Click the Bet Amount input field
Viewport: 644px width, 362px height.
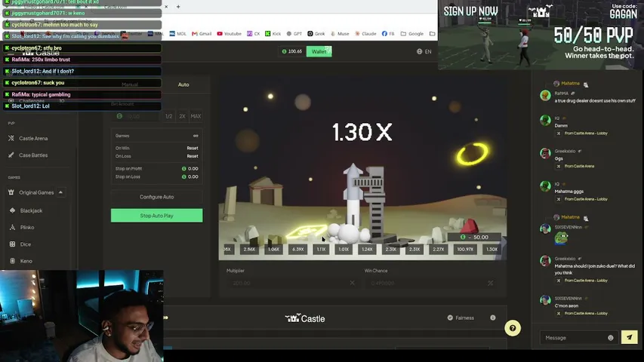pos(137,116)
